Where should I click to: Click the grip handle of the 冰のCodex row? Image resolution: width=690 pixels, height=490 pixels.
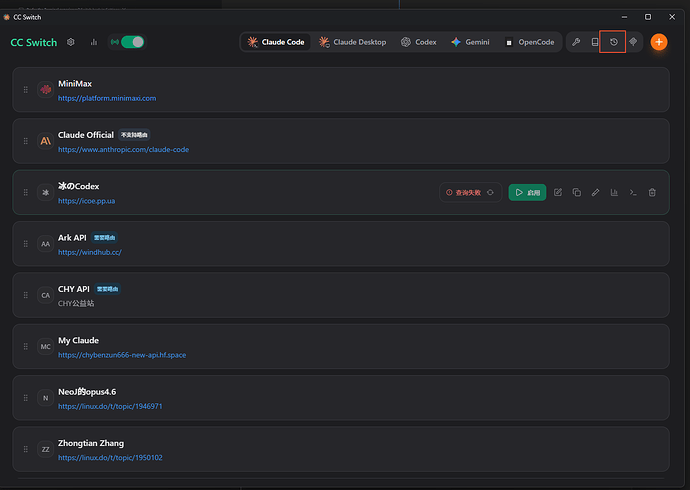click(x=26, y=193)
